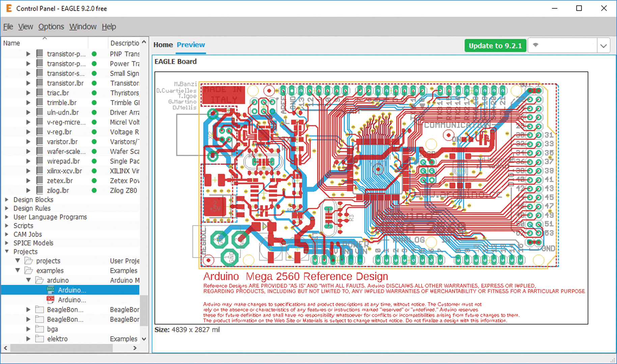
Task: Click the projects folder icon
Action: (x=29, y=261)
